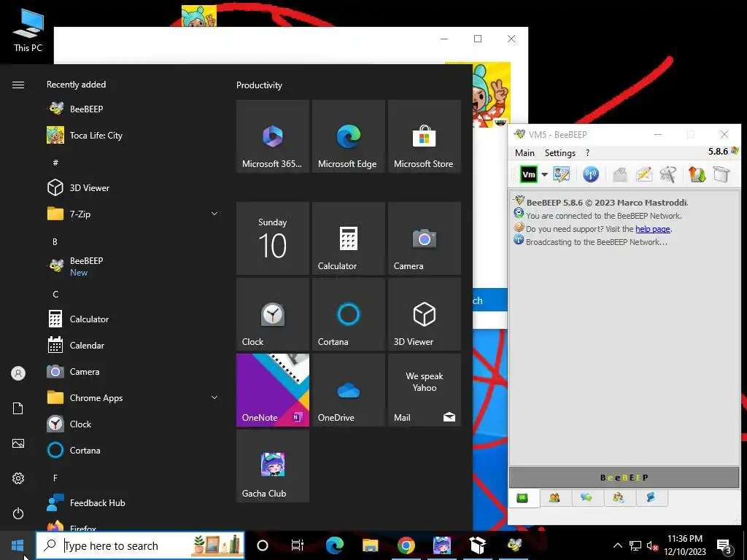Click the blue broadcast antenna icon in BeeBEEP
747x560 pixels.
tap(591, 175)
